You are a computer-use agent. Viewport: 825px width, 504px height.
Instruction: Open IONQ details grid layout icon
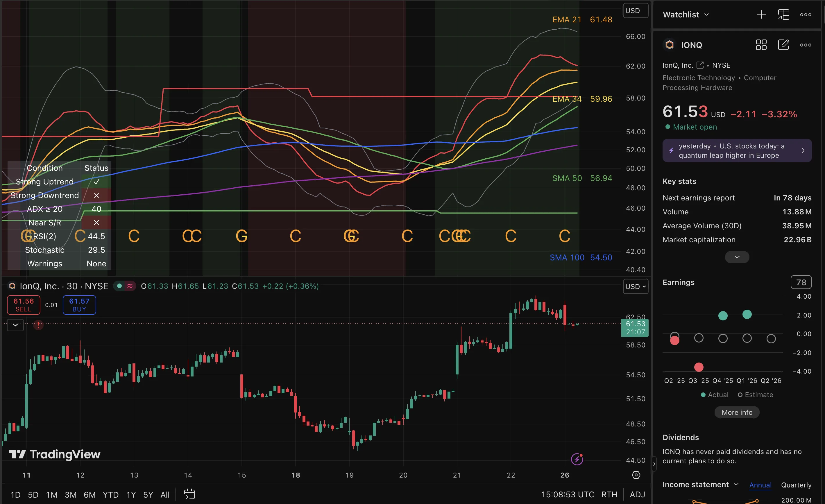tap(761, 45)
